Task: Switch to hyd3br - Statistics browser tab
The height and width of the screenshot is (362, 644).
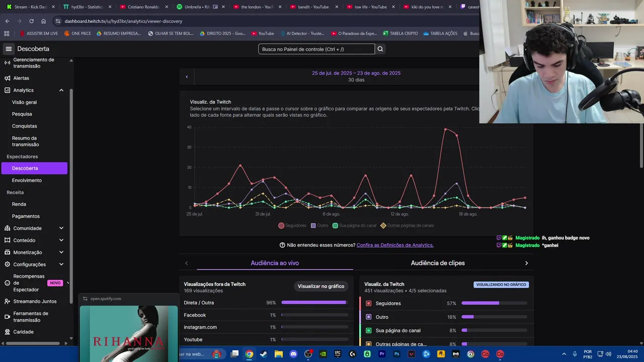Action: (87, 7)
